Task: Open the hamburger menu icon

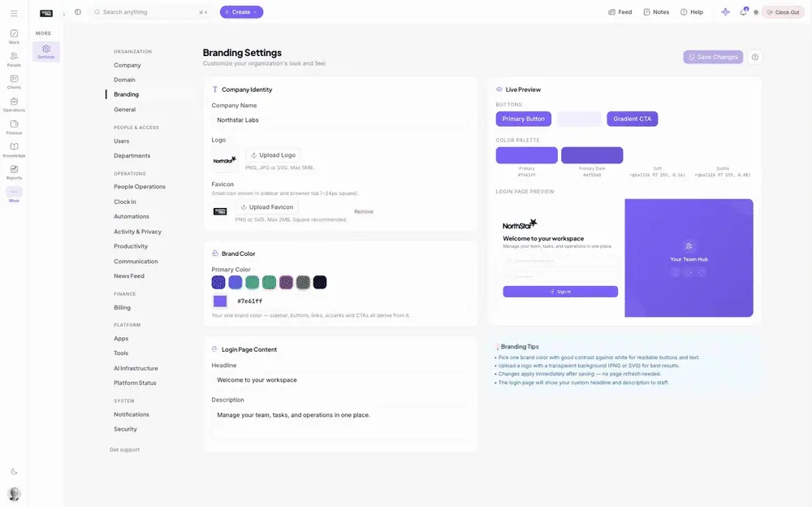Action: click(14, 14)
